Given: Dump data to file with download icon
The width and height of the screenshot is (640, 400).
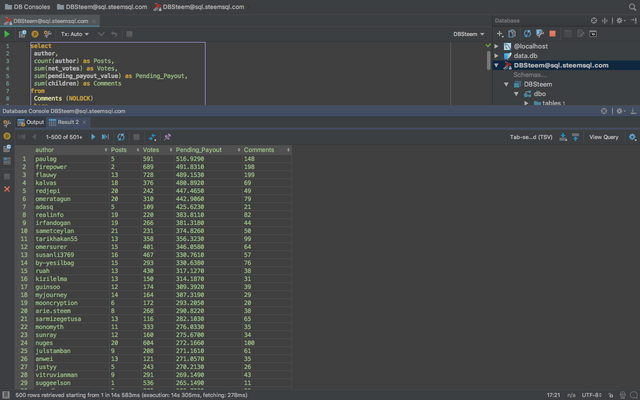Looking at the screenshot, I should [x=563, y=137].
